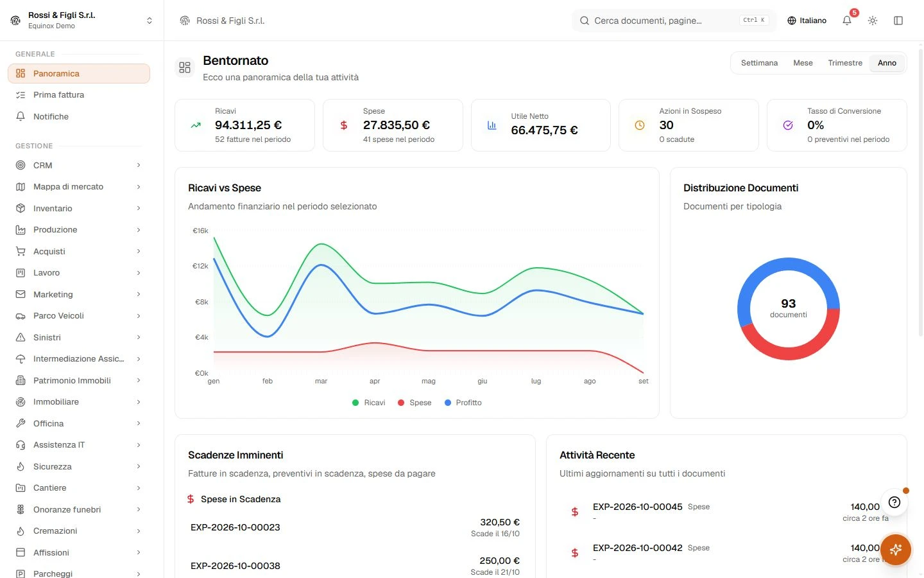Open the help question mark icon
This screenshot has height=578, width=924.
[894, 502]
